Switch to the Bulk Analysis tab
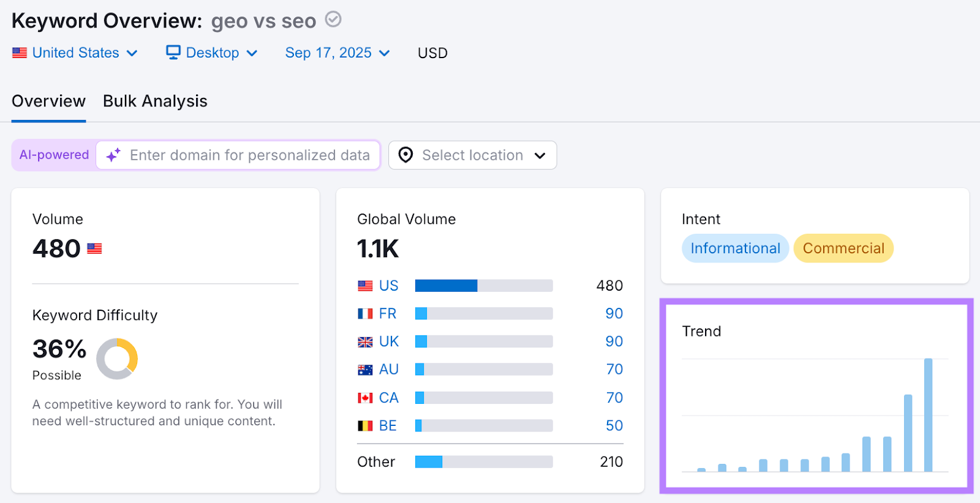The width and height of the screenshot is (980, 503). (x=155, y=101)
